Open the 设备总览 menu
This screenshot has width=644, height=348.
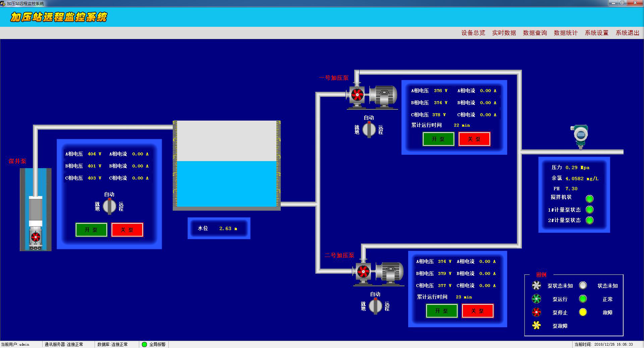[x=473, y=33]
